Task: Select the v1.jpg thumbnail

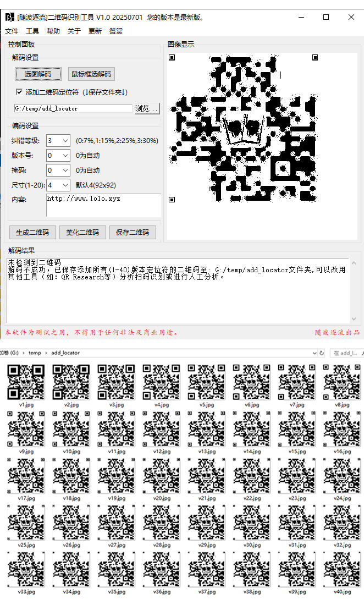Action: point(26,382)
